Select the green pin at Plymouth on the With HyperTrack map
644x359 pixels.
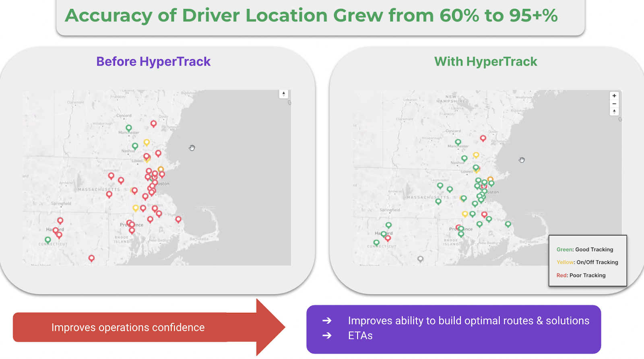[x=508, y=225]
